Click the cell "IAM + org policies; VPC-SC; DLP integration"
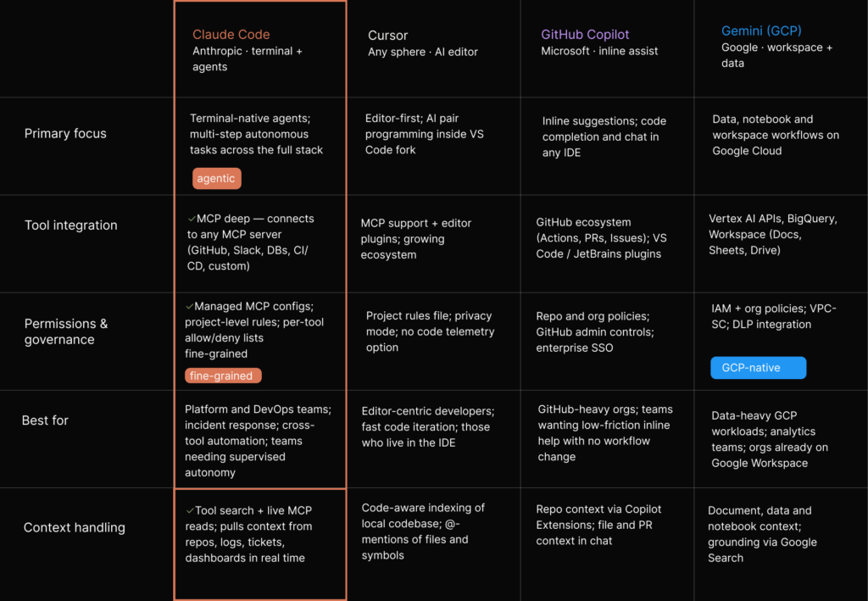 pyautogui.click(x=774, y=316)
